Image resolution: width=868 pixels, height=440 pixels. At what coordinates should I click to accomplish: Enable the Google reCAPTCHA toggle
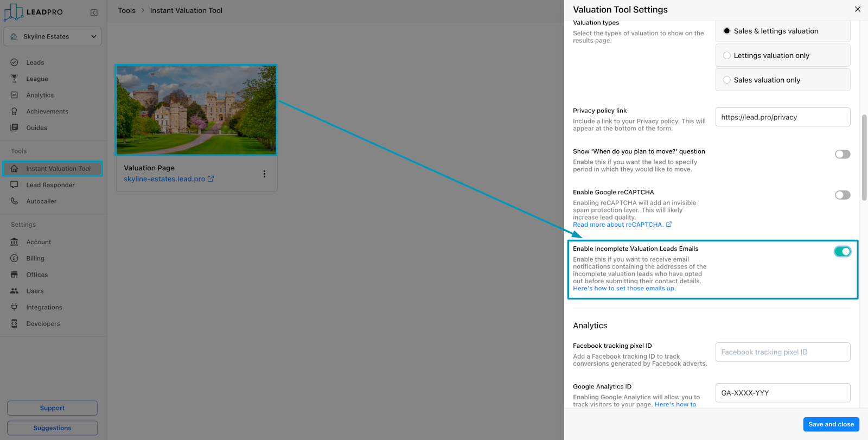click(x=842, y=195)
